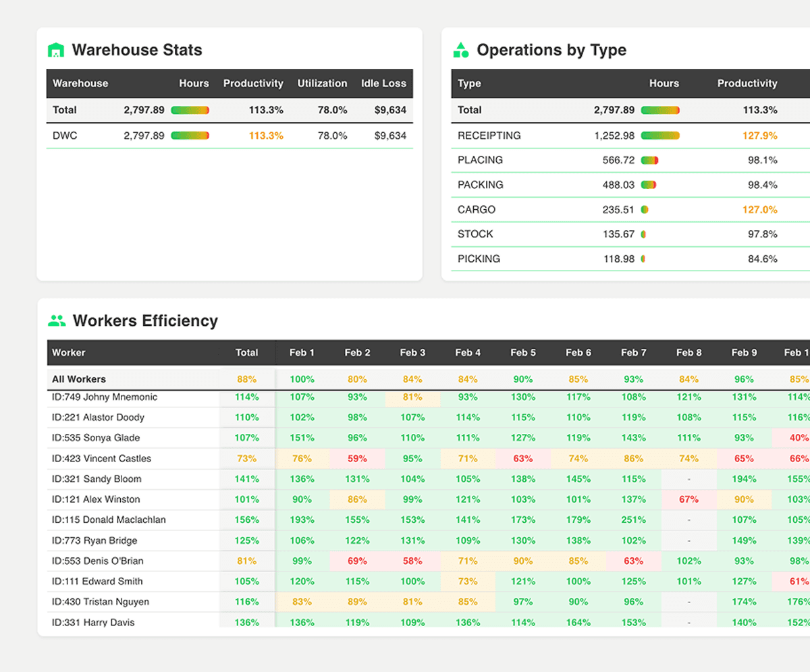Select the PLACING operation row

[x=630, y=161]
